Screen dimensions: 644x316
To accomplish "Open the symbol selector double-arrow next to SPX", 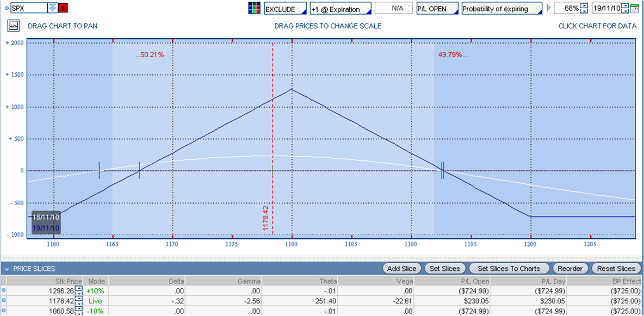I will point(52,8).
